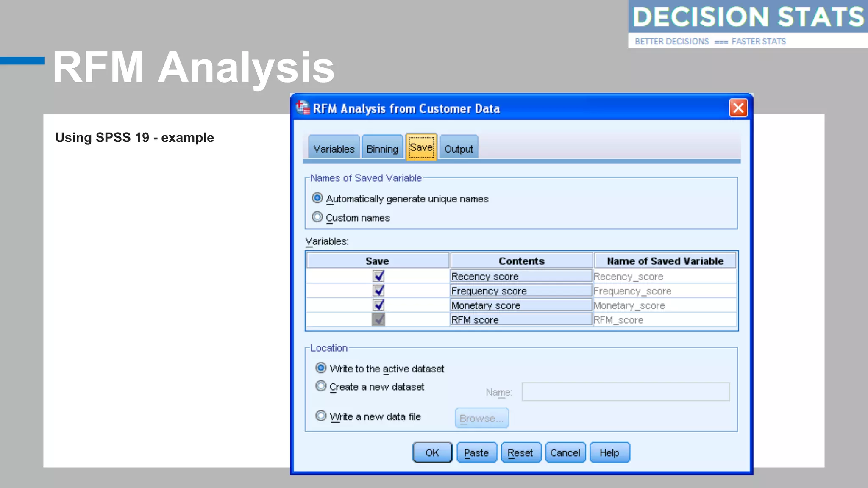Click the Monetary_score variable name cell
868x488 pixels.
click(665, 305)
